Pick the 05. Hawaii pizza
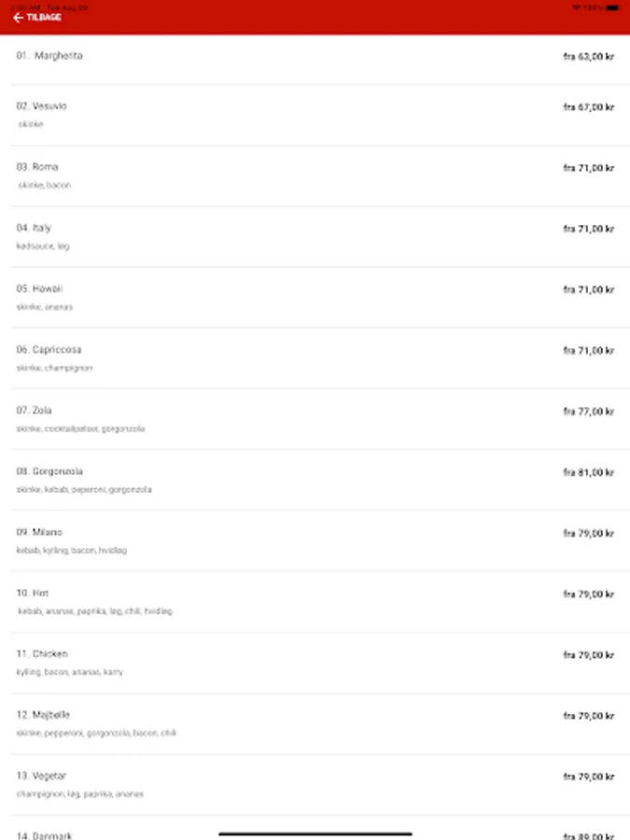 point(320,298)
